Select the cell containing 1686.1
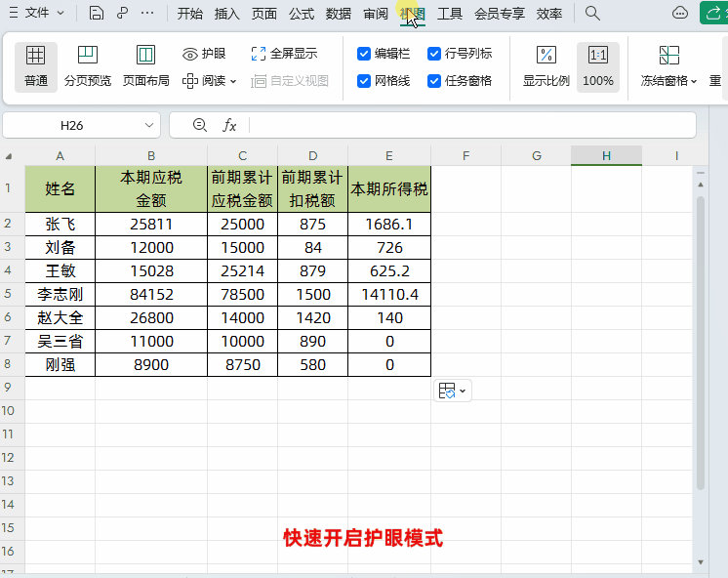 (x=389, y=225)
